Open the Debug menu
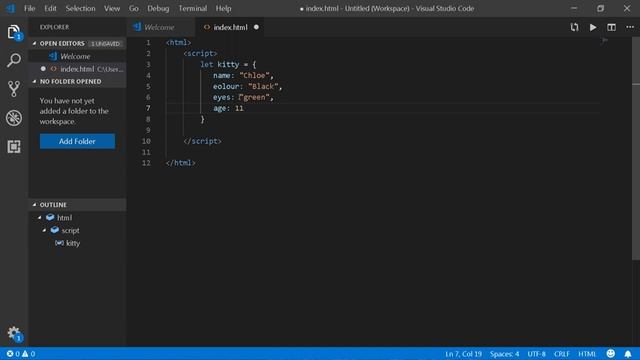Screen dimensions: 640x360 tap(158, 8)
